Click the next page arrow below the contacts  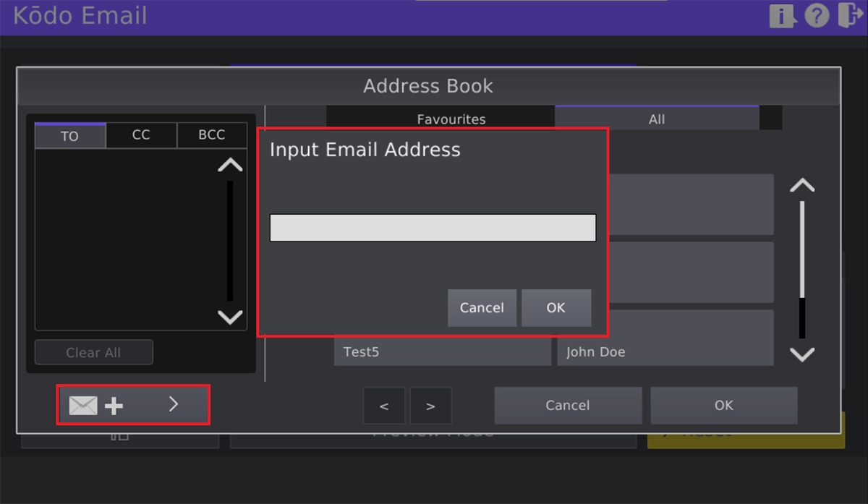[x=430, y=405]
